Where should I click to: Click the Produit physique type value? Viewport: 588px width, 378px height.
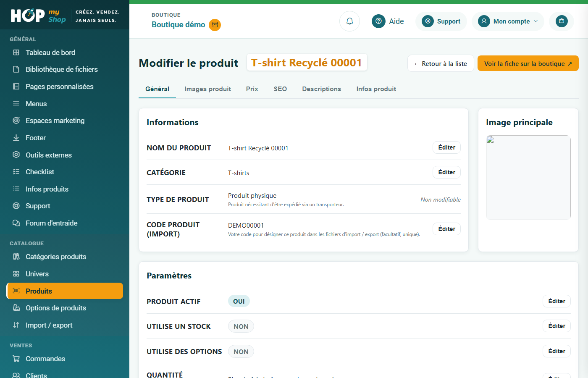point(252,196)
